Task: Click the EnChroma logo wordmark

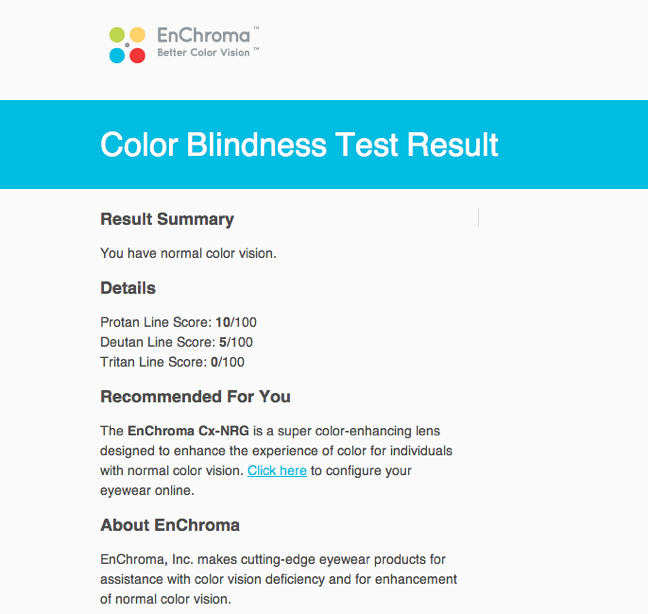Action: coord(204,36)
